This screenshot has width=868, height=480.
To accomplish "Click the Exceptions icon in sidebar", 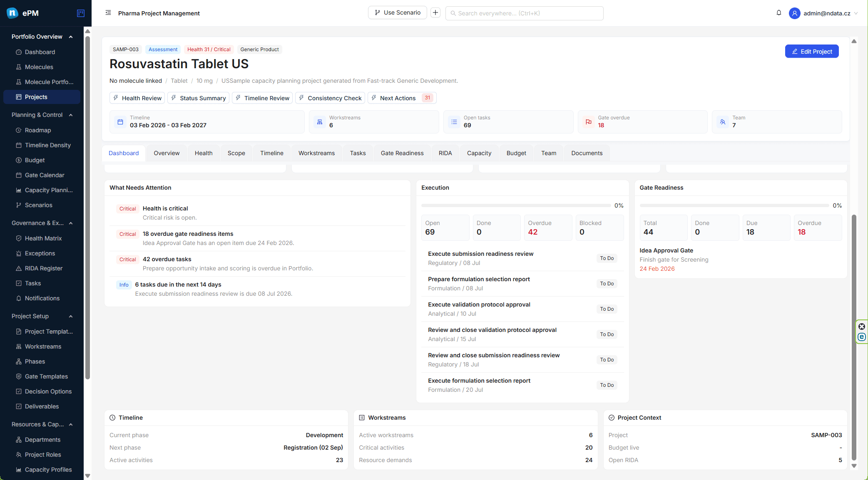I will pyautogui.click(x=19, y=253).
